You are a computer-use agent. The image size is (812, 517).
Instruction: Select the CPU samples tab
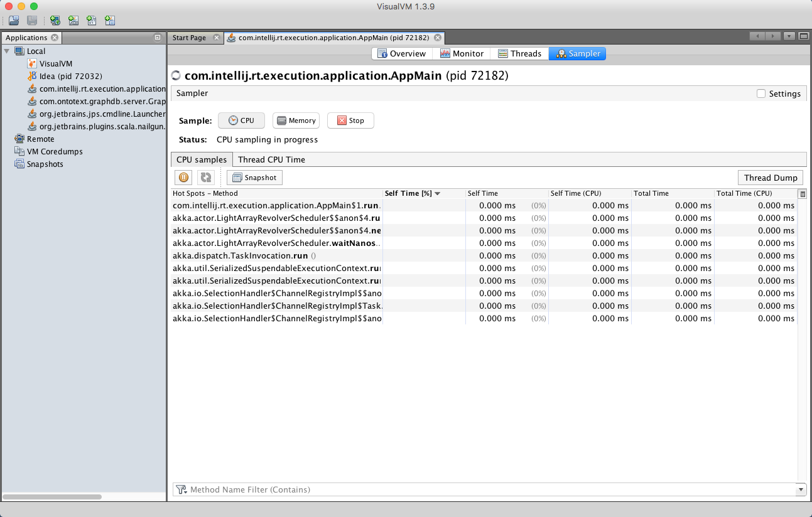coord(202,159)
